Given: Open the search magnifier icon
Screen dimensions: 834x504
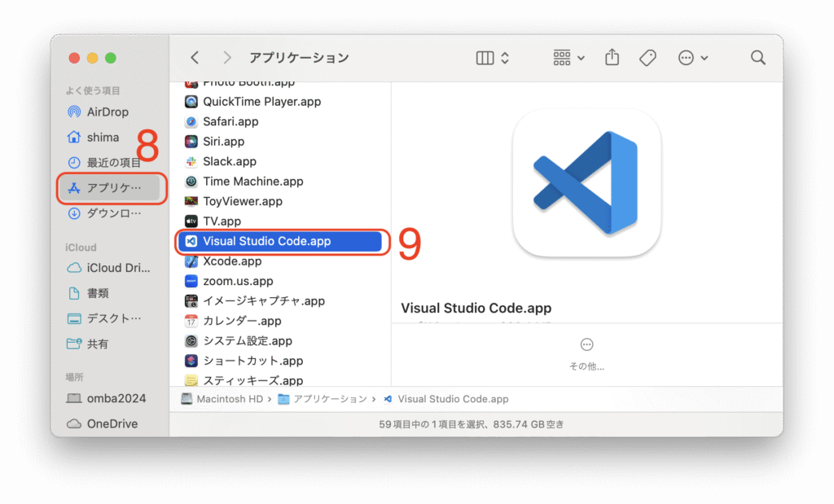Looking at the screenshot, I should coord(758,58).
